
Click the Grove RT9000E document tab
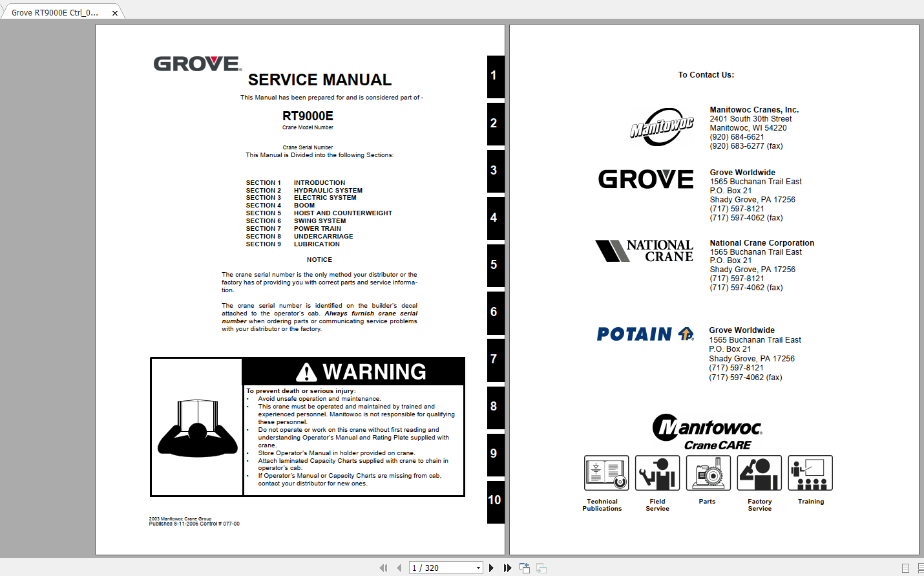(x=55, y=11)
